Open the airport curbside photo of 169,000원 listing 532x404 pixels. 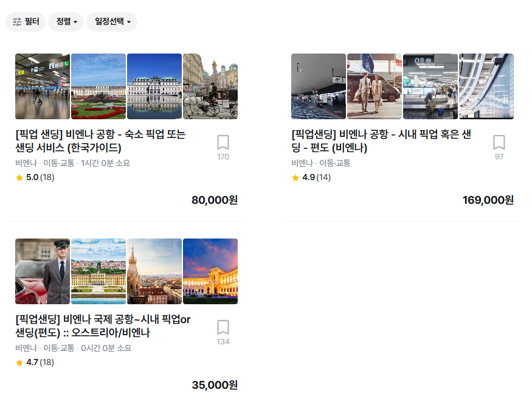(x=319, y=86)
